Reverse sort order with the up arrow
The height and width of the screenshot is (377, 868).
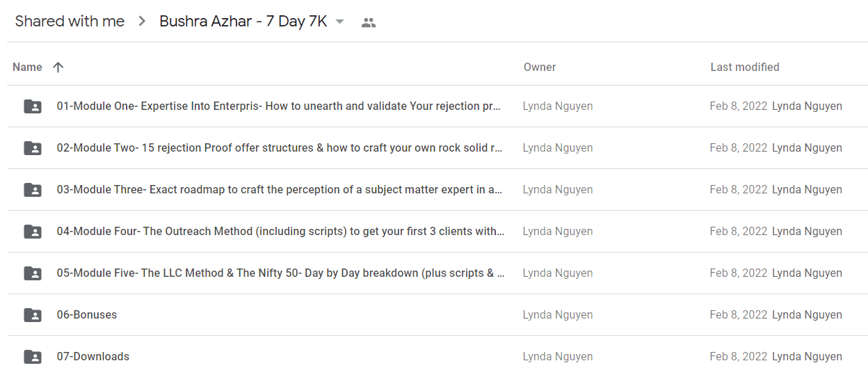tap(58, 67)
